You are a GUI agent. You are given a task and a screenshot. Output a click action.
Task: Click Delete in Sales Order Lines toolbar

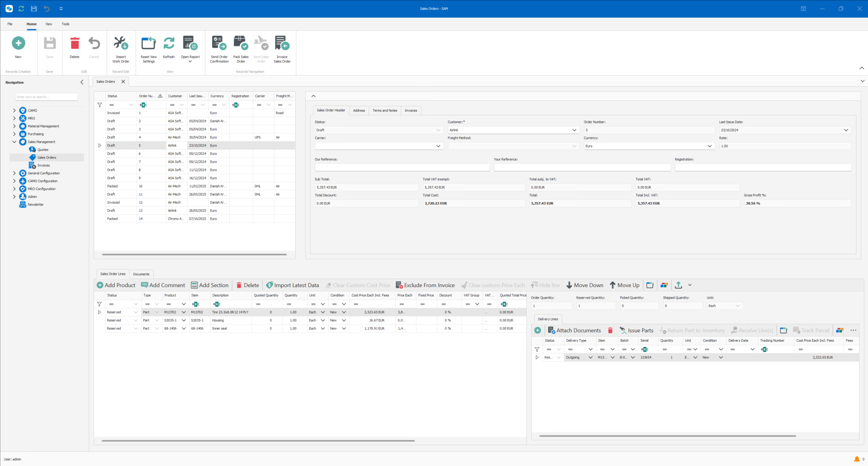pyautogui.click(x=247, y=285)
